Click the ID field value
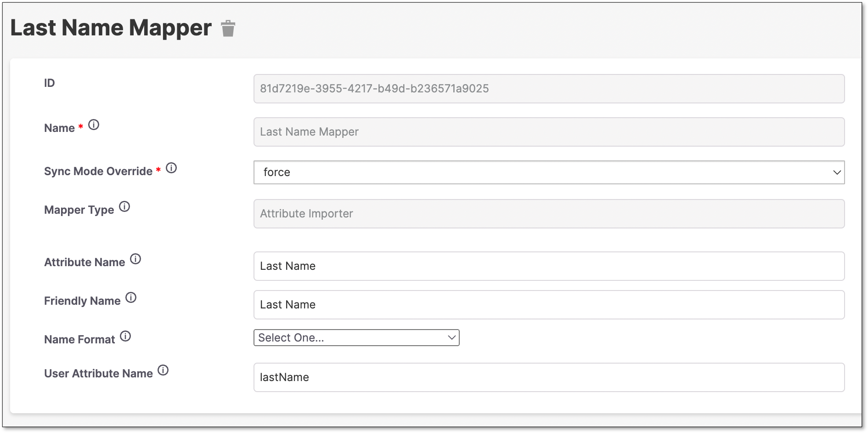Viewport: 868px width, 433px height. coord(549,89)
